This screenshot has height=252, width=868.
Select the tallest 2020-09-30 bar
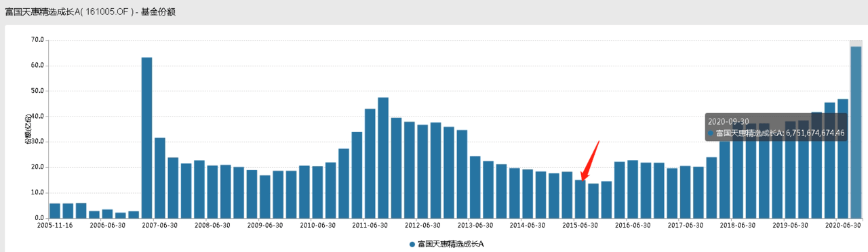856,132
